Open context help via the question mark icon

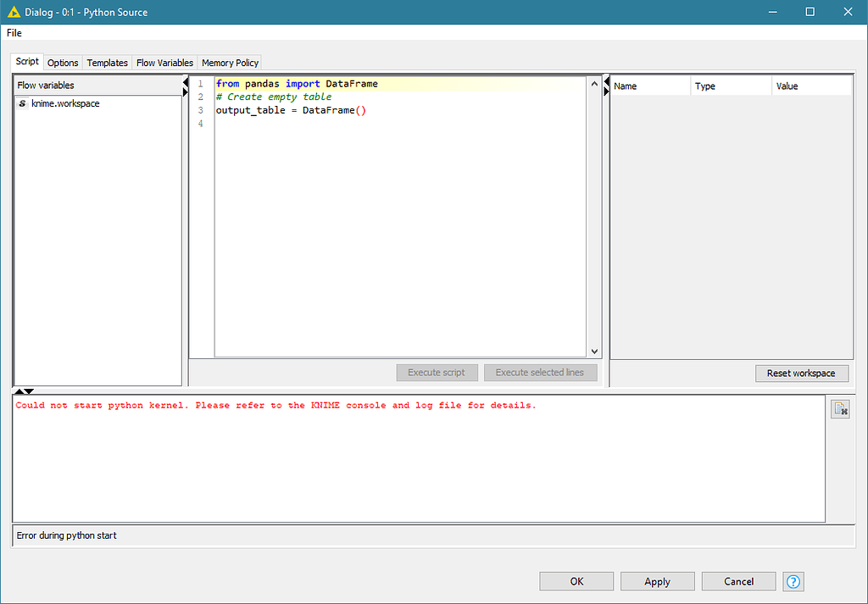(793, 581)
